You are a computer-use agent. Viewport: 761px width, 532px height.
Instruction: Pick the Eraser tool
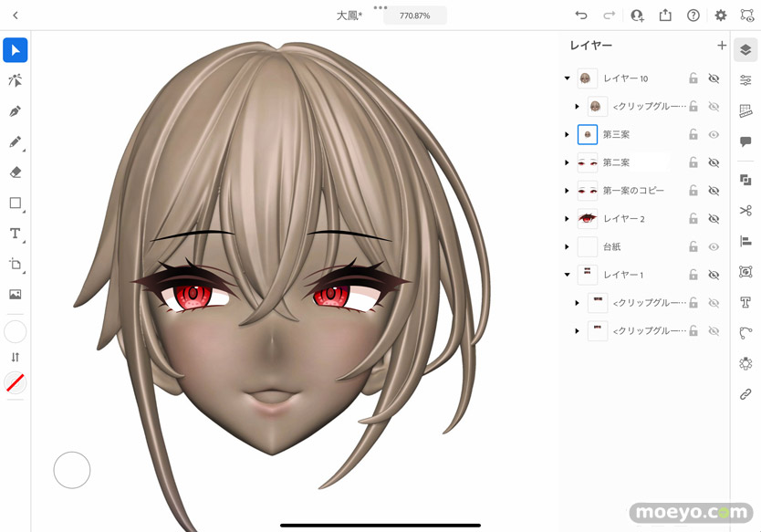(x=16, y=172)
